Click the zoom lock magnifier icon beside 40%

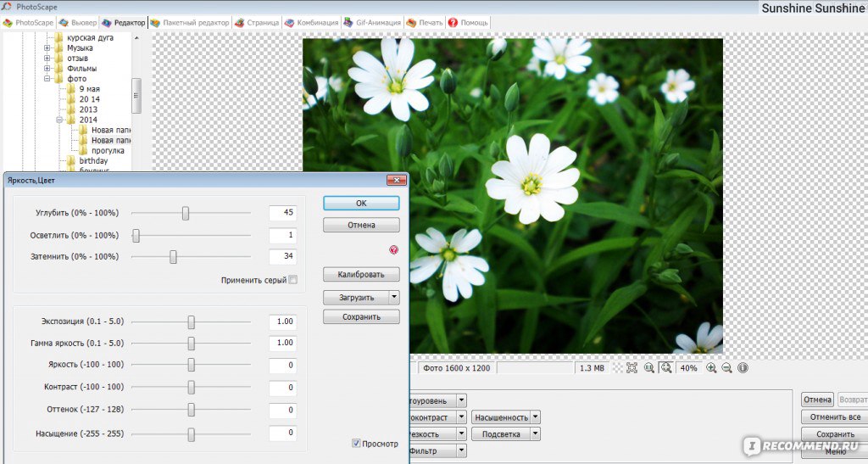click(665, 368)
